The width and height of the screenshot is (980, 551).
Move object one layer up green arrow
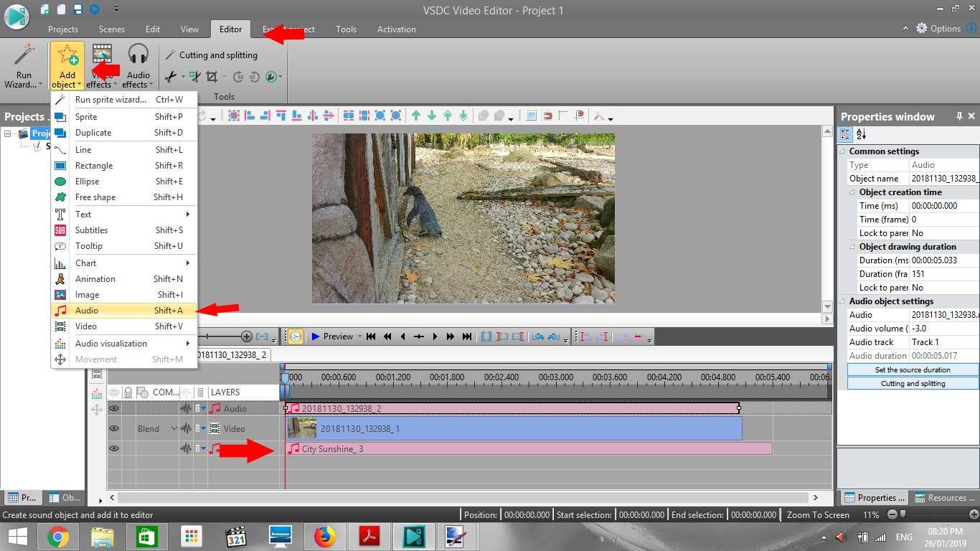point(416,116)
